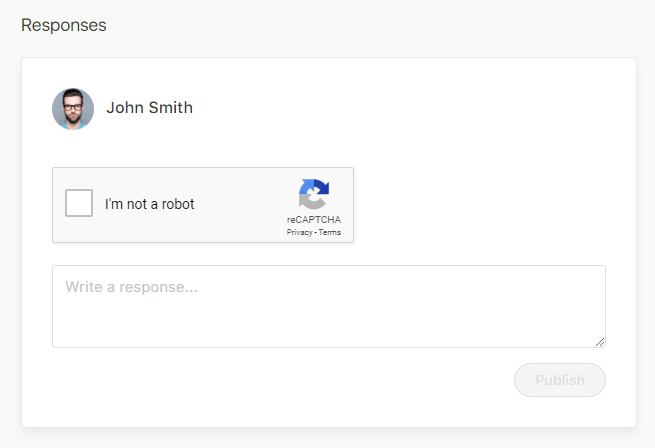Click the reCAPTCHA arrows logo

click(x=313, y=194)
